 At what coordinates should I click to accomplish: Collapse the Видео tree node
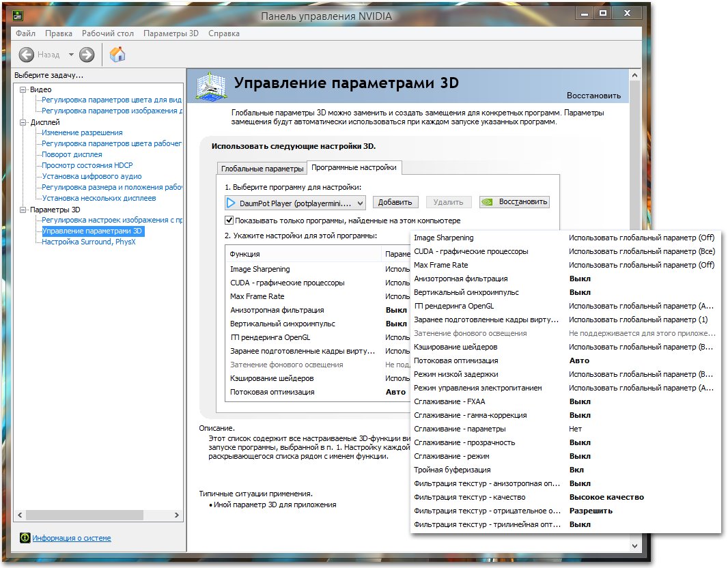[23, 89]
